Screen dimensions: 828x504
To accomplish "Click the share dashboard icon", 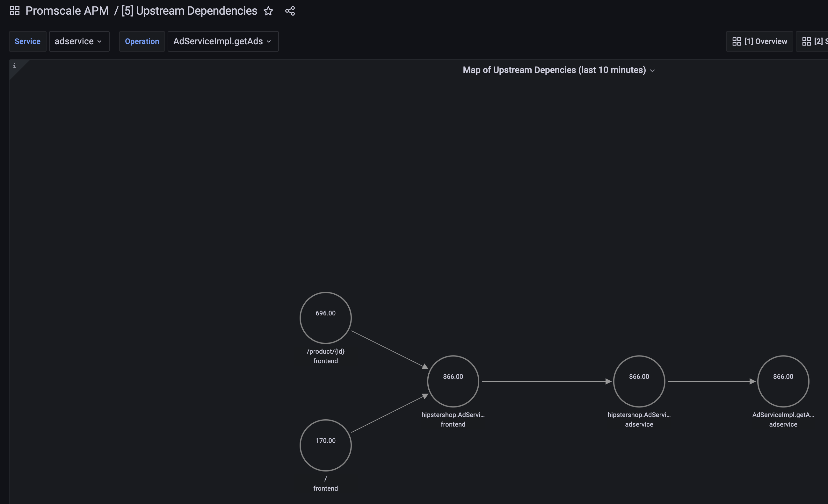I will (290, 11).
